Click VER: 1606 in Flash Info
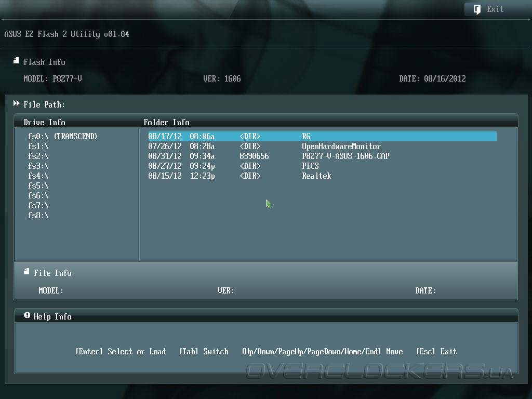This screenshot has width=532, height=399. coord(222,79)
